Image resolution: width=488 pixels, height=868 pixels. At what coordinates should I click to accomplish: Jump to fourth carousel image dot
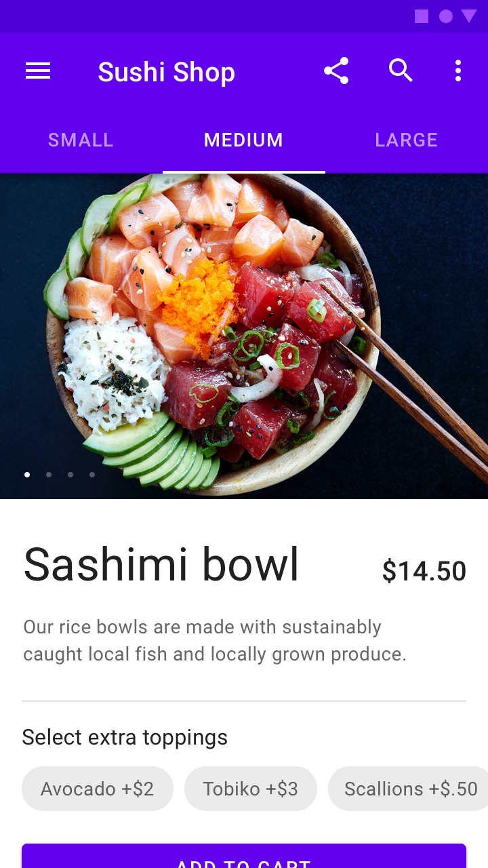(x=92, y=475)
